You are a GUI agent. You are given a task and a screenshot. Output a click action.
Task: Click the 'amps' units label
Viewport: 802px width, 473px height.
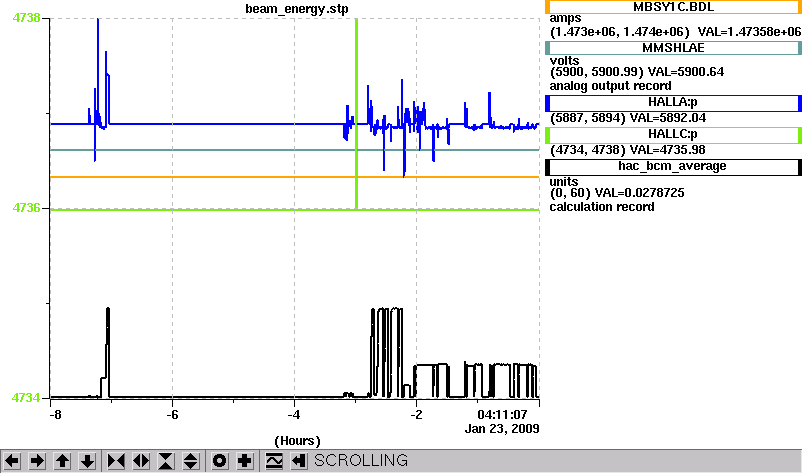[x=565, y=18]
